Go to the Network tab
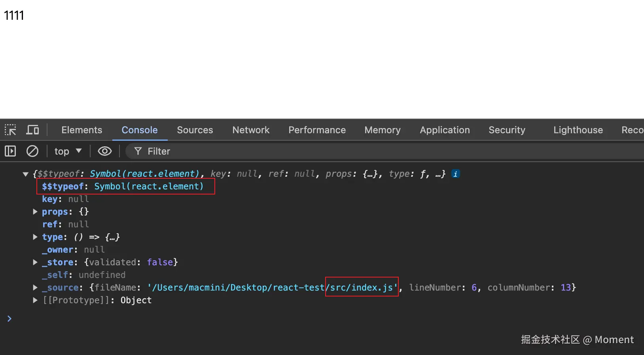 [x=251, y=130]
